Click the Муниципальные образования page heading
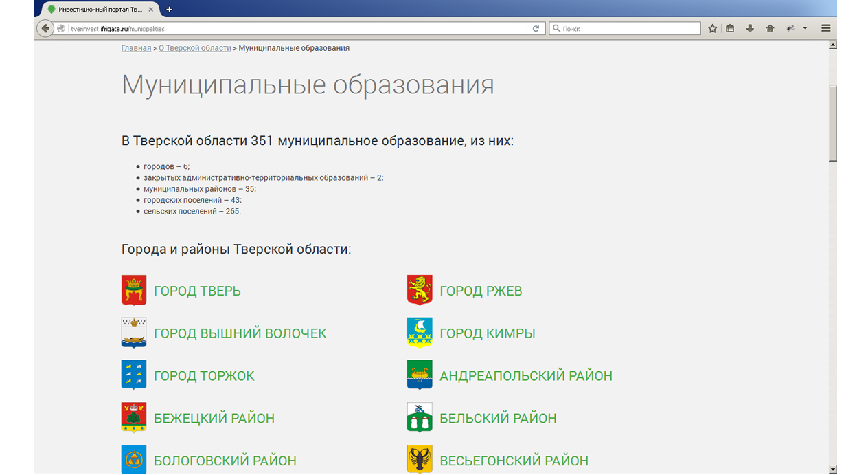 [x=308, y=85]
